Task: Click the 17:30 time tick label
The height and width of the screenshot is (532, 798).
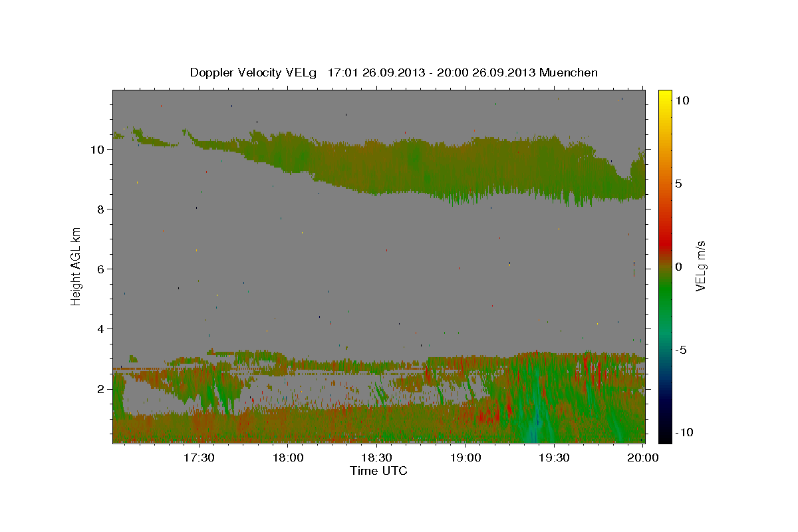Action: [198, 458]
